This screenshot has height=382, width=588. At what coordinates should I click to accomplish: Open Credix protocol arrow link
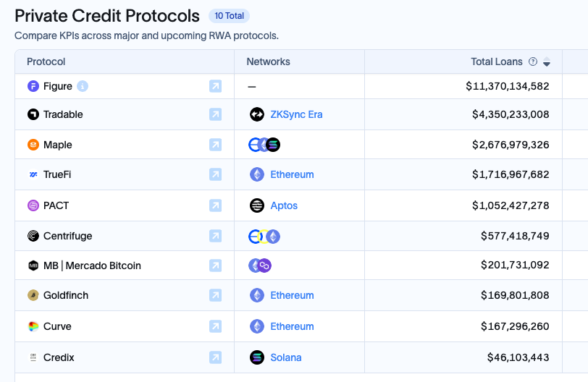[x=215, y=357]
